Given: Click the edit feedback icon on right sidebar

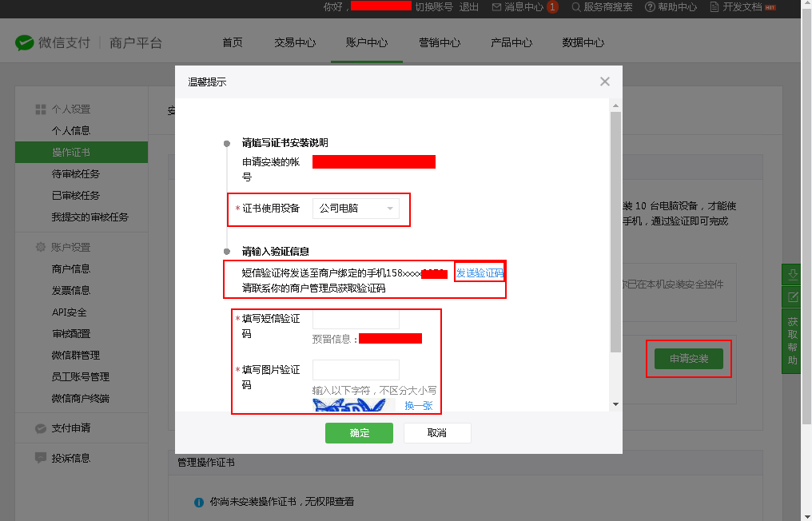Looking at the screenshot, I should 793,297.
